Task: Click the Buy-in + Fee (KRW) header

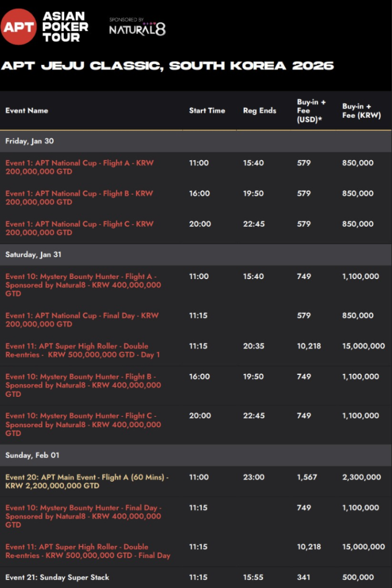Action: click(361, 110)
